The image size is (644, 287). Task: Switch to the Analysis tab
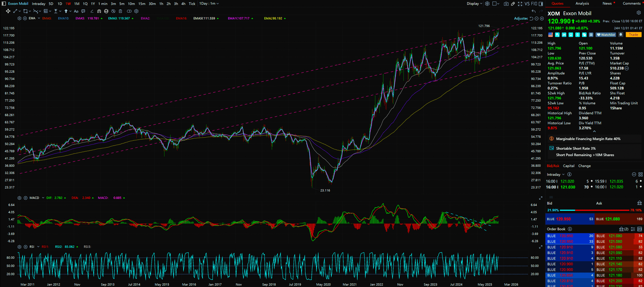coord(582,4)
